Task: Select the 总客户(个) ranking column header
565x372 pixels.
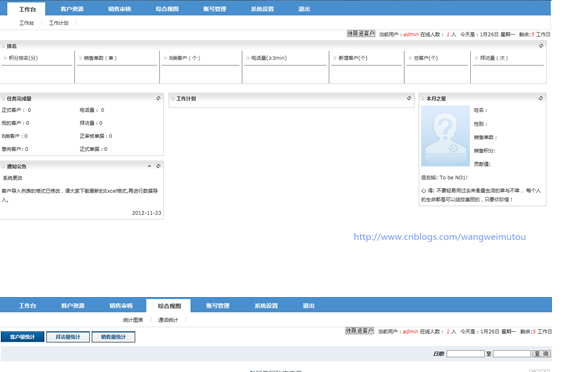Action: click(x=426, y=58)
